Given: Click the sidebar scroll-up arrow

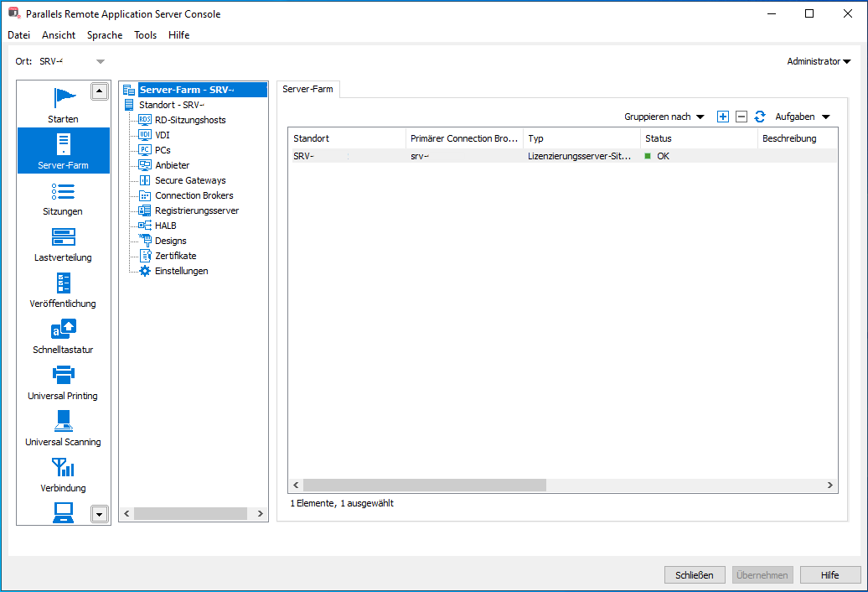Looking at the screenshot, I should 99,91.
